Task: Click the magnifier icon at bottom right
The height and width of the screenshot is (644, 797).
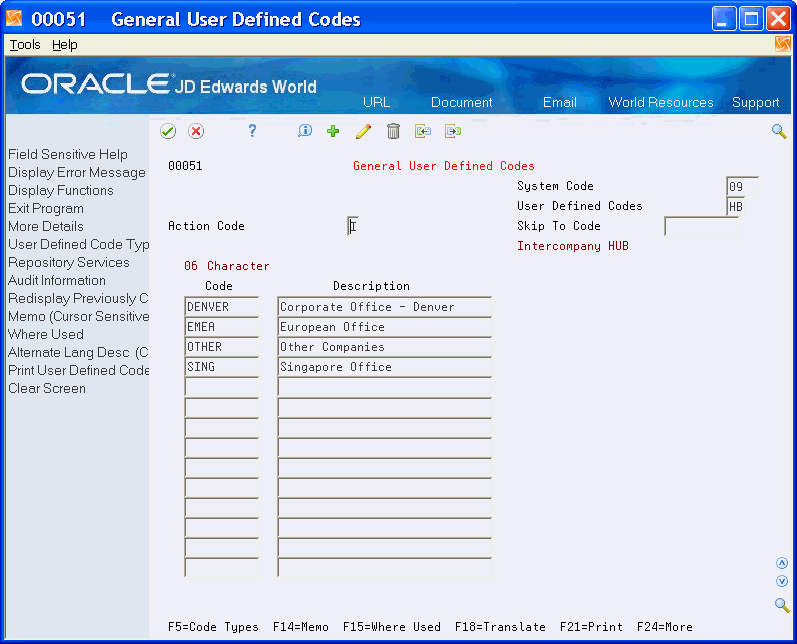Action: click(x=782, y=605)
